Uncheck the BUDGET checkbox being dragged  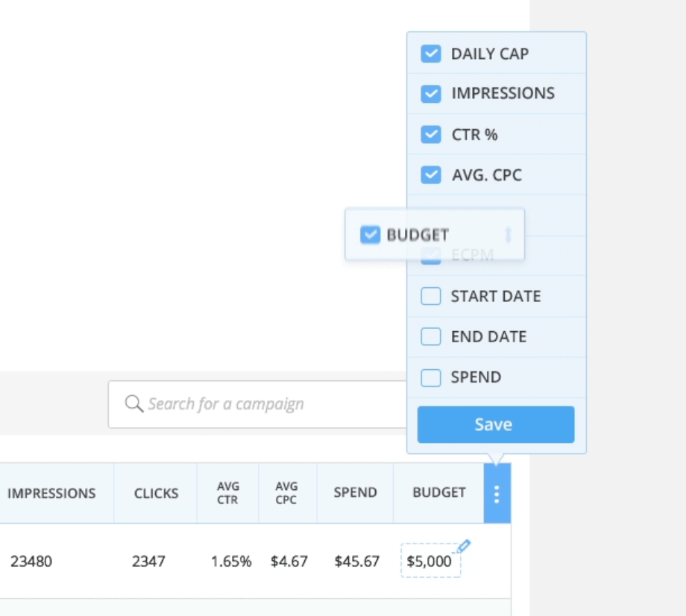click(x=370, y=234)
